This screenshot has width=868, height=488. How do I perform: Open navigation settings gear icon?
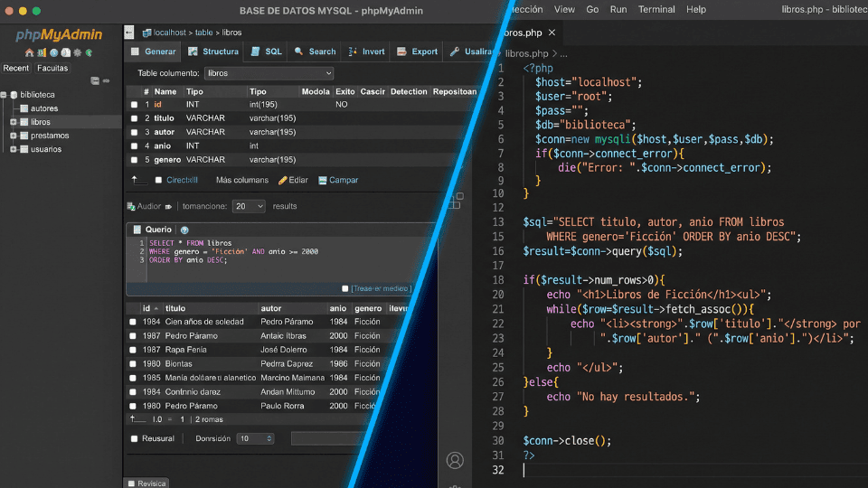pos(78,52)
